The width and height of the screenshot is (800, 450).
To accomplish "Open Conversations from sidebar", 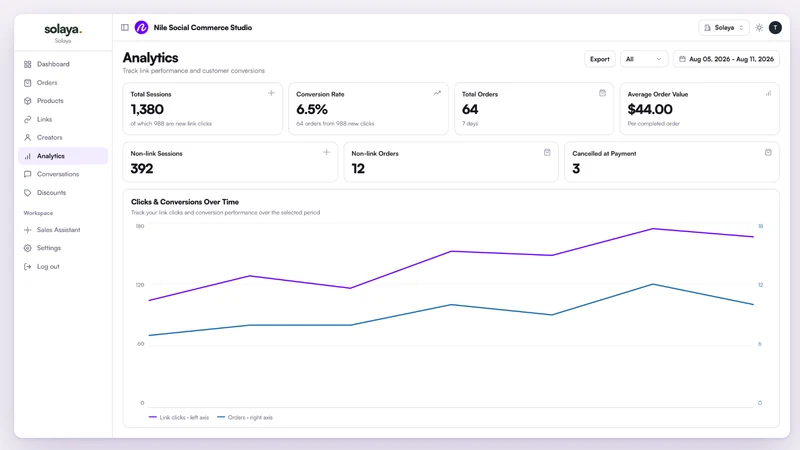I will (x=63, y=174).
